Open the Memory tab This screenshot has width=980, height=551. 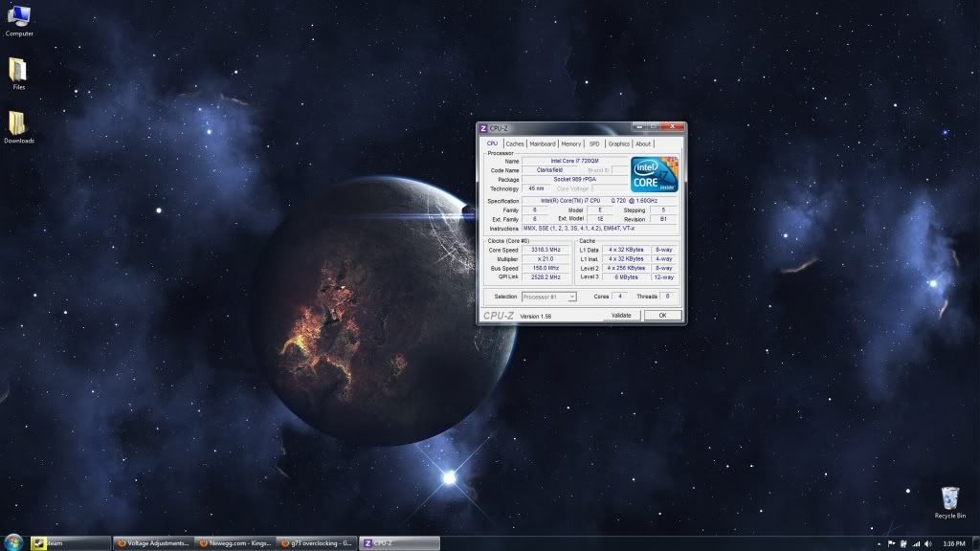(x=571, y=144)
